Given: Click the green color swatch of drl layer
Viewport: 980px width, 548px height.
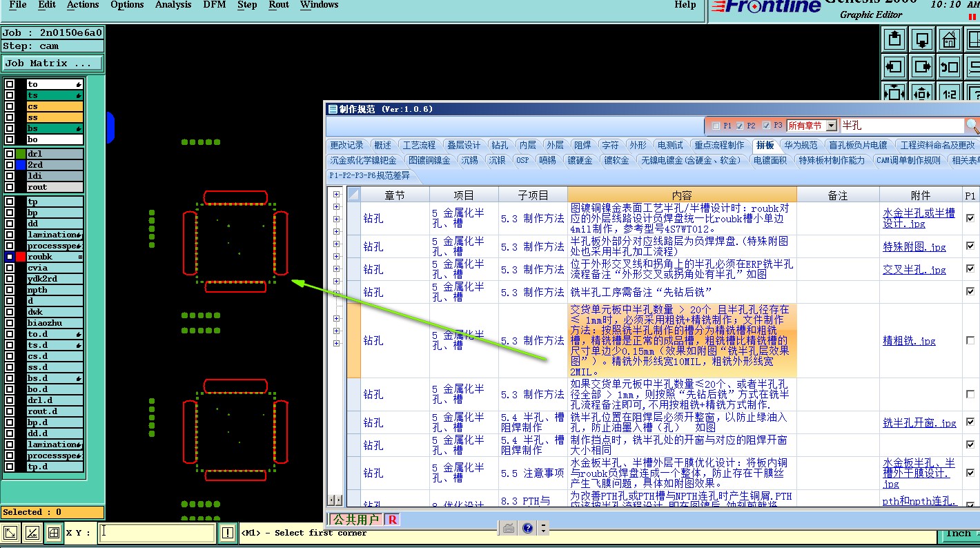Looking at the screenshot, I should point(21,154).
